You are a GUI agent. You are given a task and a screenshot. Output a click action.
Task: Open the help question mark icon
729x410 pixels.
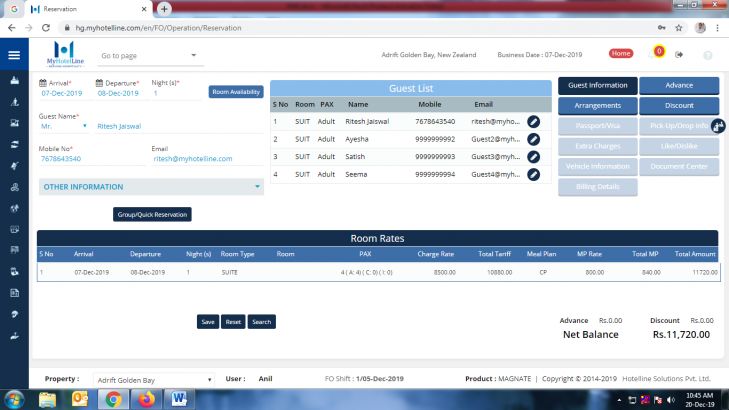708,54
